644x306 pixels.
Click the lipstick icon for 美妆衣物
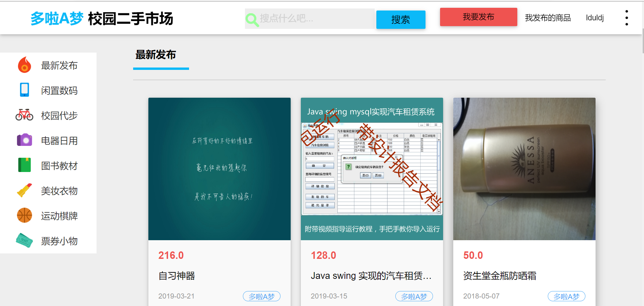[x=24, y=190]
